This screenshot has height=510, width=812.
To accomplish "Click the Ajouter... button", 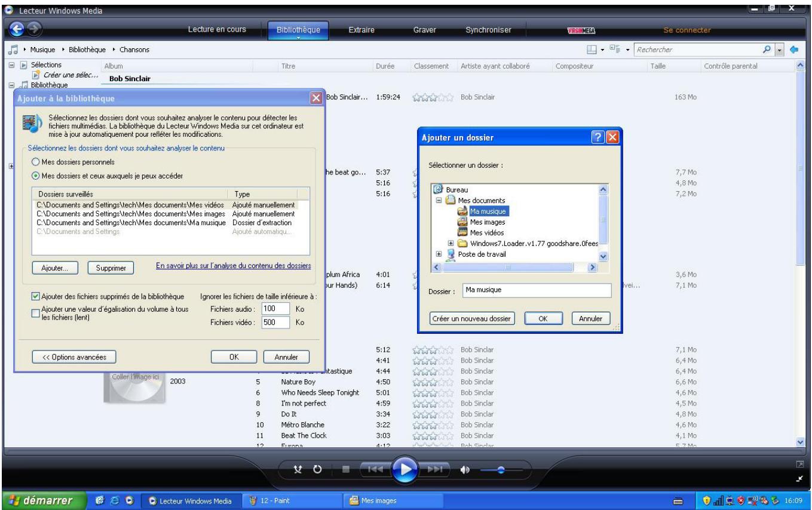I will [55, 268].
